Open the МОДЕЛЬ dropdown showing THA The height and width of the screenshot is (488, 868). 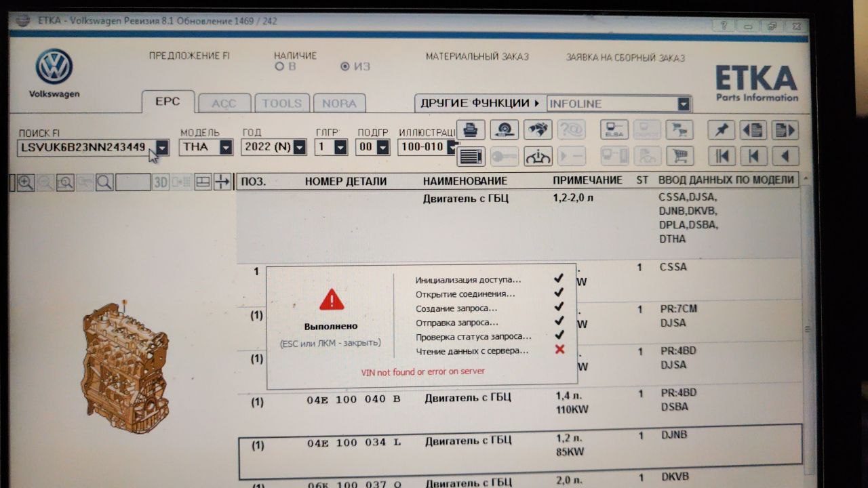point(226,147)
